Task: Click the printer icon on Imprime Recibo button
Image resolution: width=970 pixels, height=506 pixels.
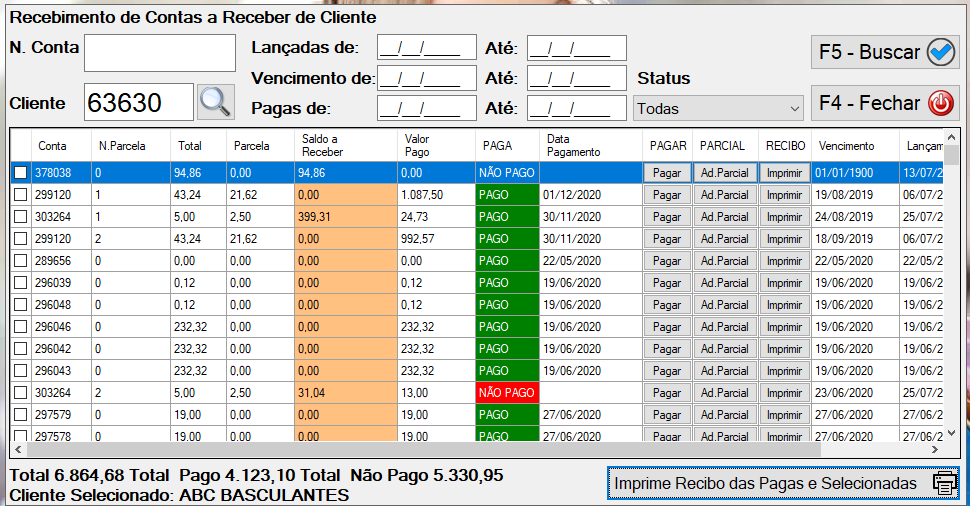Action: coord(945,483)
